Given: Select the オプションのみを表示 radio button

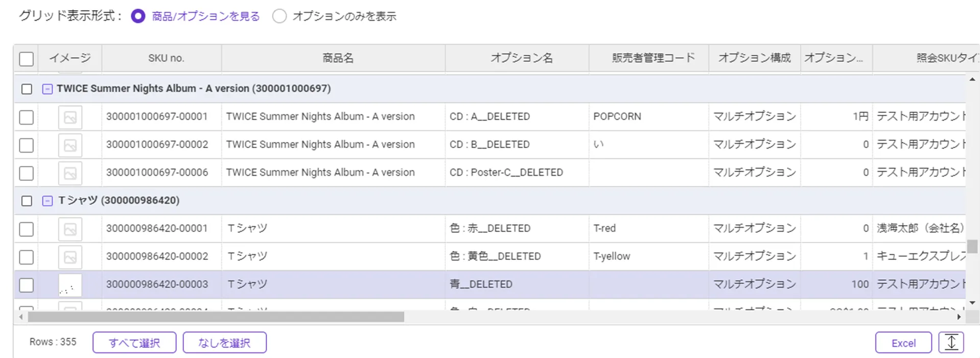Looking at the screenshot, I should pyautogui.click(x=279, y=16).
